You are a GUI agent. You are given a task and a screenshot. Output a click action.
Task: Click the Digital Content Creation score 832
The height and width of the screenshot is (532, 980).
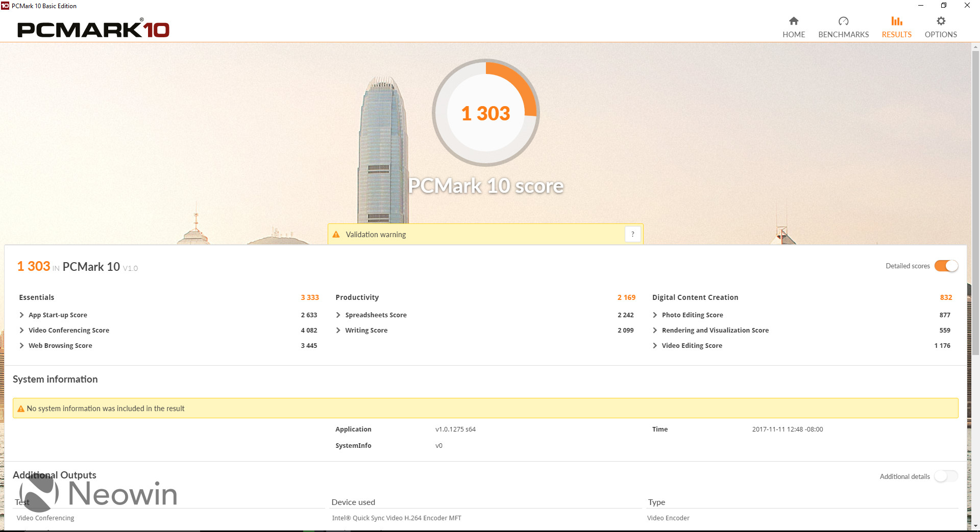point(946,297)
